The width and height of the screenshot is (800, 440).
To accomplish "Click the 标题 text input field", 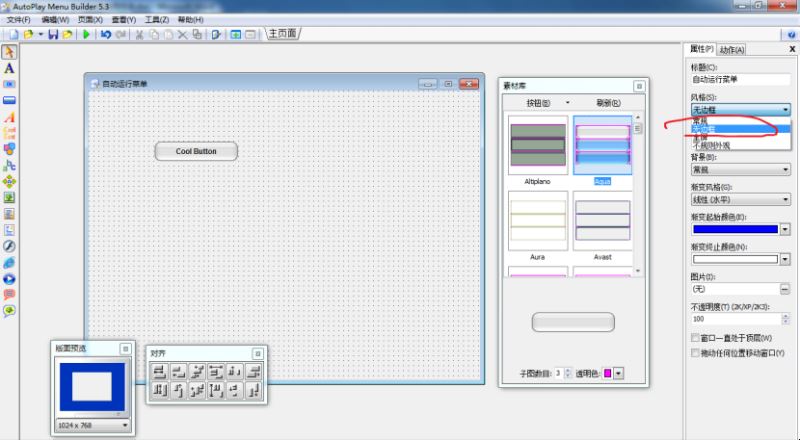I will coord(740,80).
